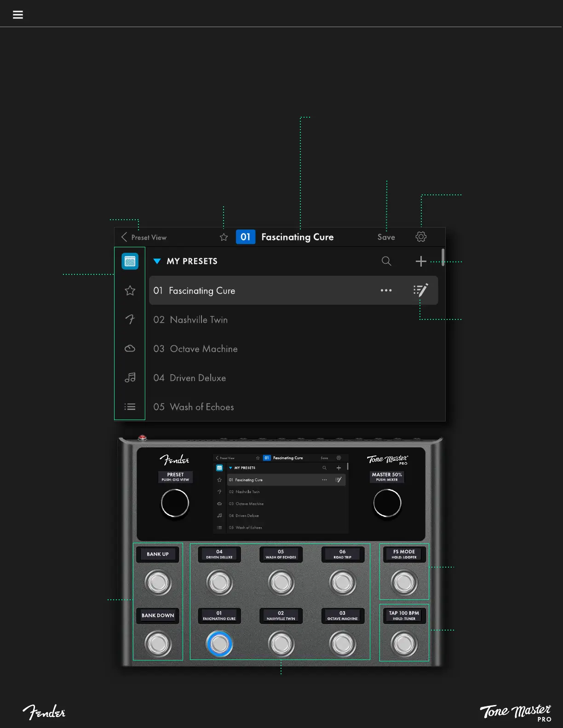Click the Fender logo at bottom left
The width and height of the screenshot is (563, 728).
44,712
